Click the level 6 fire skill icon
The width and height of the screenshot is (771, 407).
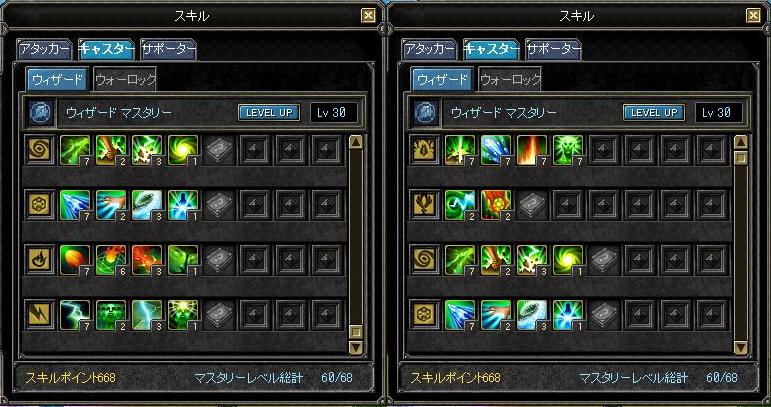click(111, 260)
